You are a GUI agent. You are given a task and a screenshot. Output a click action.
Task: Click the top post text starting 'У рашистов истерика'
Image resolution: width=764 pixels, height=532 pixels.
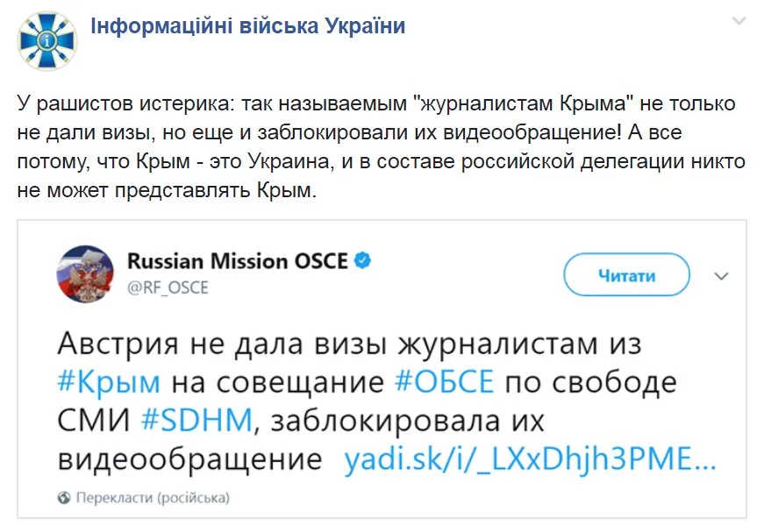[x=377, y=103]
